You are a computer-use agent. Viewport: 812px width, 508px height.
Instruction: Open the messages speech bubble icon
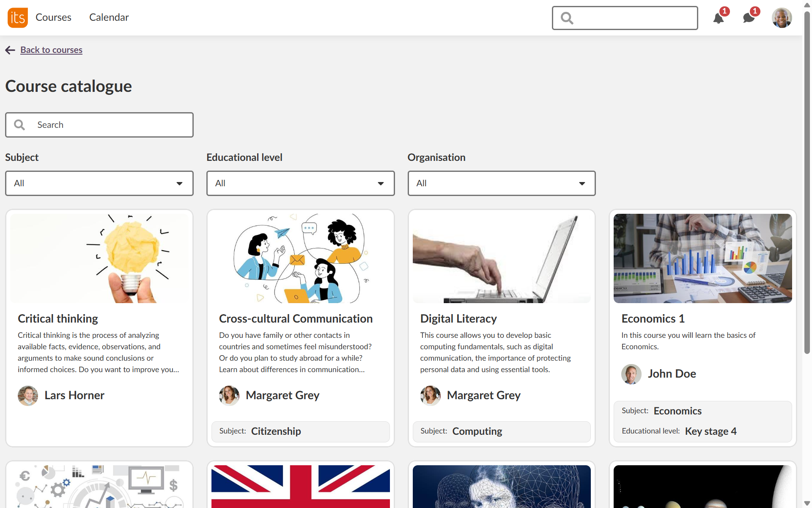tap(749, 18)
